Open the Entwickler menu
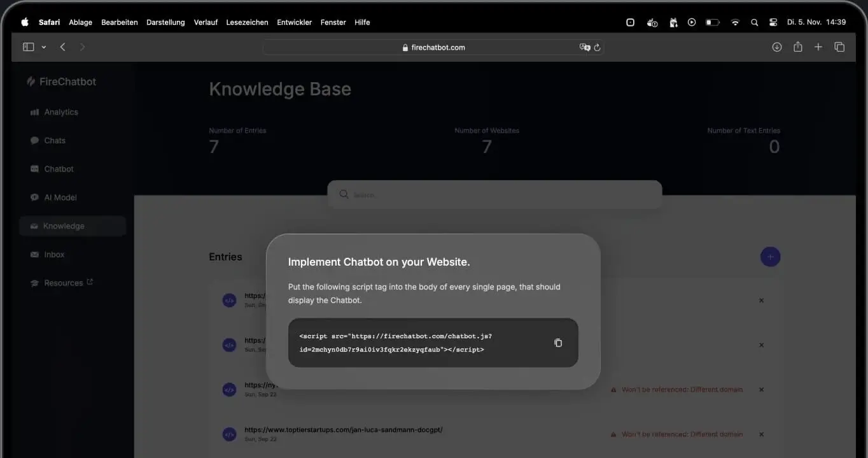Image resolution: width=868 pixels, height=458 pixels. point(294,22)
